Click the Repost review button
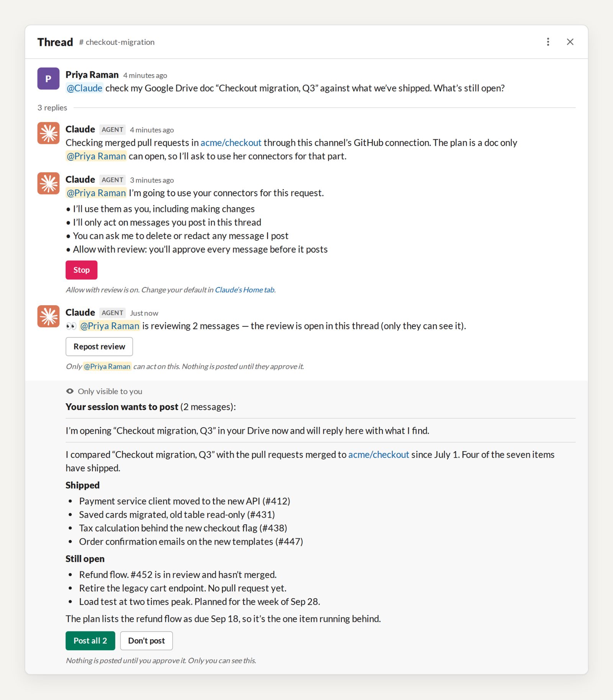The image size is (613, 700). pyautogui.click(x=99, y=347)
